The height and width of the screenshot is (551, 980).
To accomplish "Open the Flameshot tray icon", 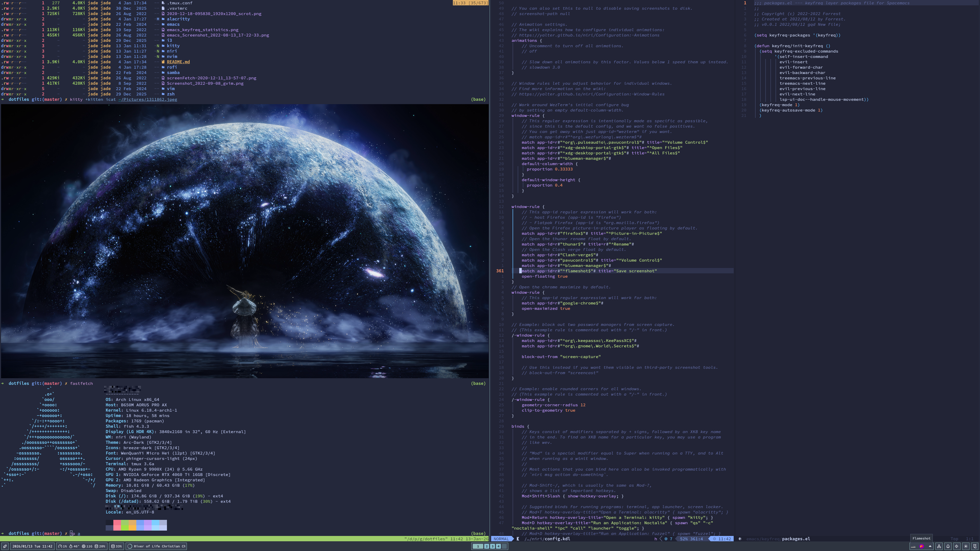I will 922,546.
